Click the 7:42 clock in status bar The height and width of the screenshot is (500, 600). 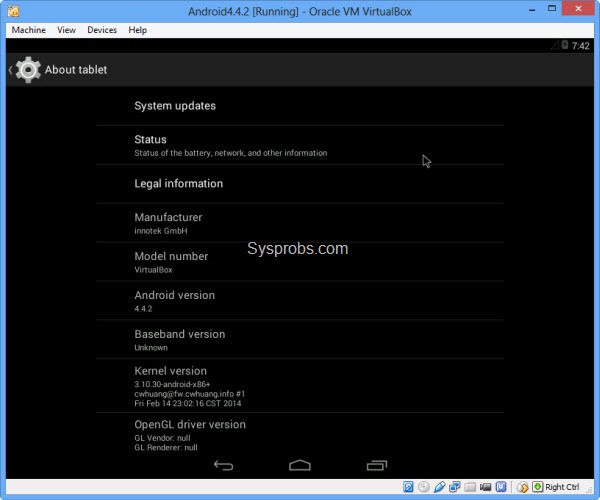(580, 46)
